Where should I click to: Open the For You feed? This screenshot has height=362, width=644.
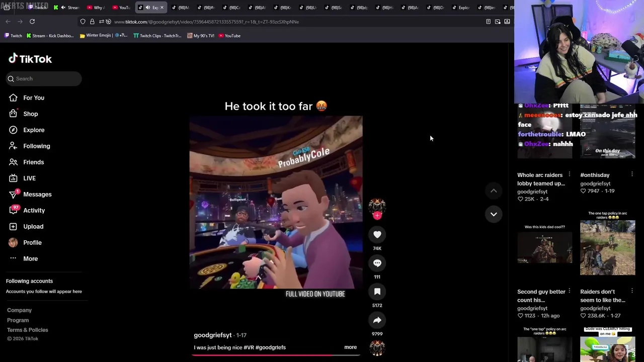[33, 98]
